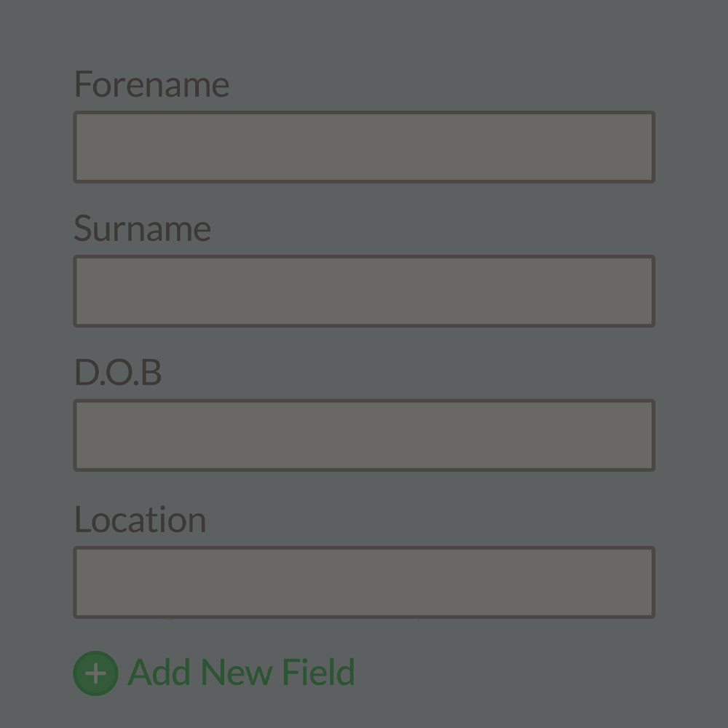Focus the Surname input field
Image resolution: width=728 pixels, height=728 pixels.
[364, 291]
